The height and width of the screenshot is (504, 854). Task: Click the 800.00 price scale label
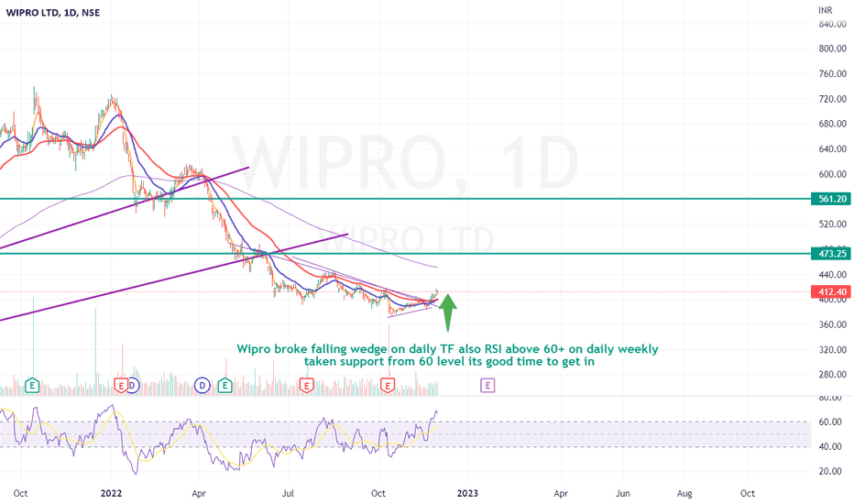pyautogui.click(x=833, y=49)
